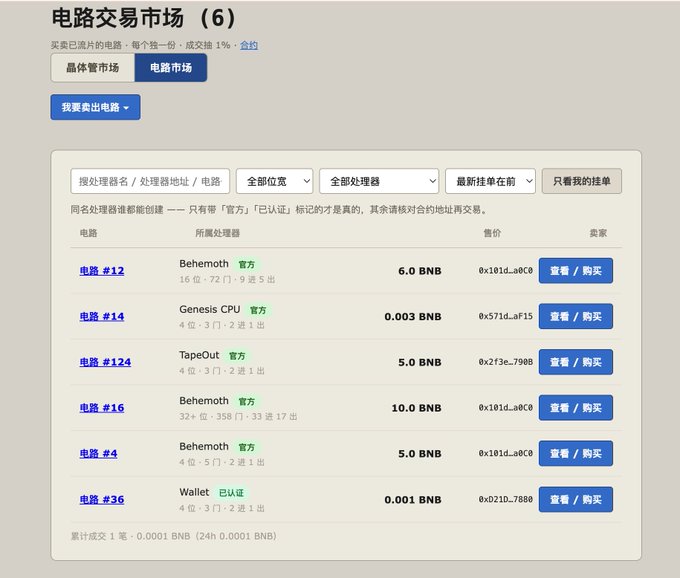Open the 电路 #12 link

coord(102,271)
